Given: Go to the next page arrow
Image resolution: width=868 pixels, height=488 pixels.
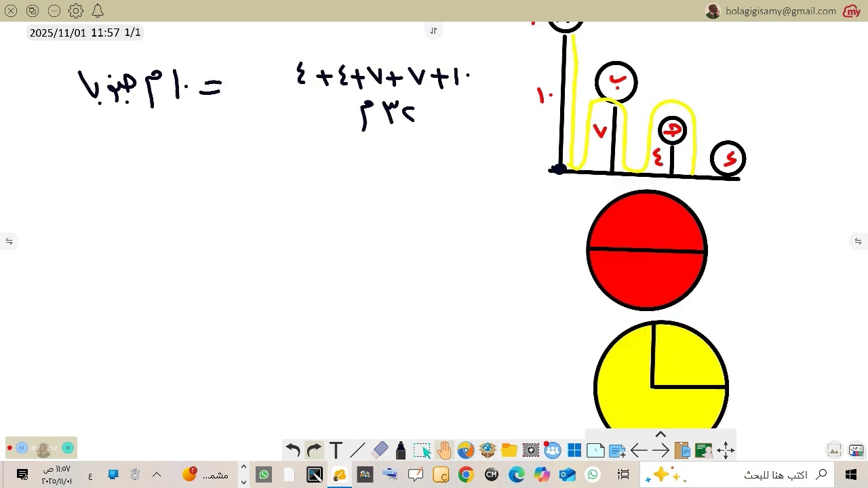Looking at the screenshot, I should 660,450.
